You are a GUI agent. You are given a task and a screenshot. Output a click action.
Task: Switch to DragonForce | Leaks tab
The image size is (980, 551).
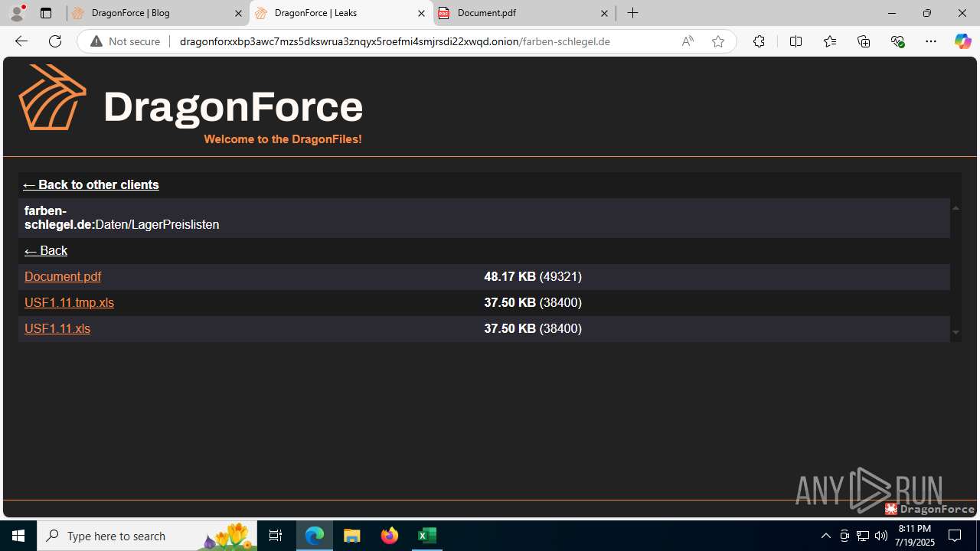[x=341, y=13]
